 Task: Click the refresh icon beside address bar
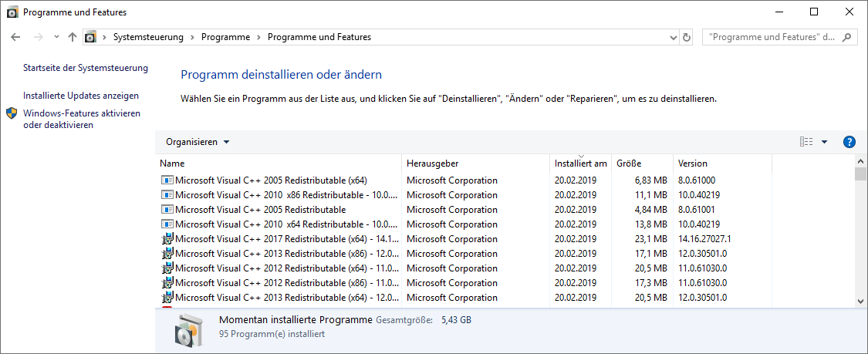coord(688,37)
